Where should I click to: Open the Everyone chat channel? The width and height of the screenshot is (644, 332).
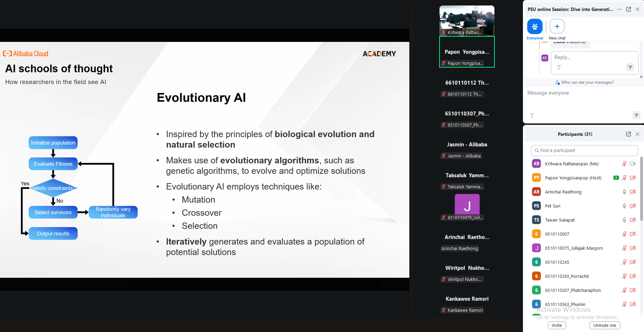tap(535, 27)
